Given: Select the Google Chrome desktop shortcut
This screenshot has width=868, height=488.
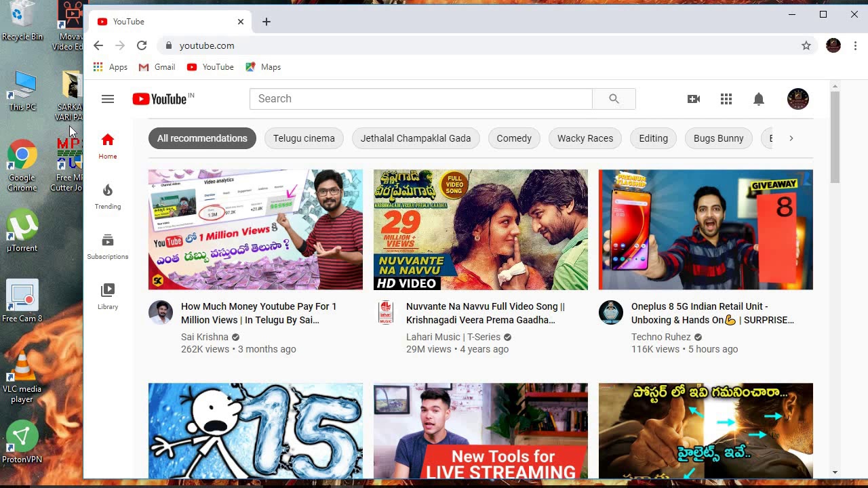Looking at the screenshot, I should 22,167.
